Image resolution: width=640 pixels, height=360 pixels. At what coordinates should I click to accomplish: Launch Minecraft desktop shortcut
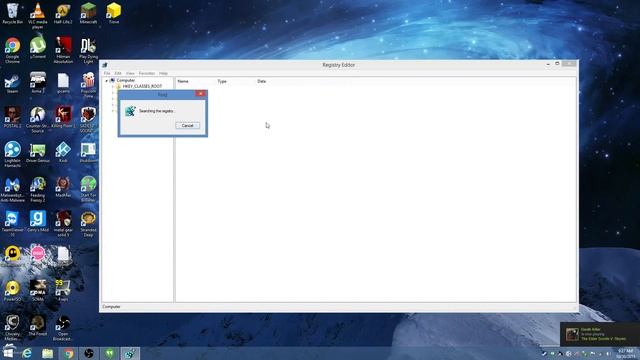click(x=88, y=13)
